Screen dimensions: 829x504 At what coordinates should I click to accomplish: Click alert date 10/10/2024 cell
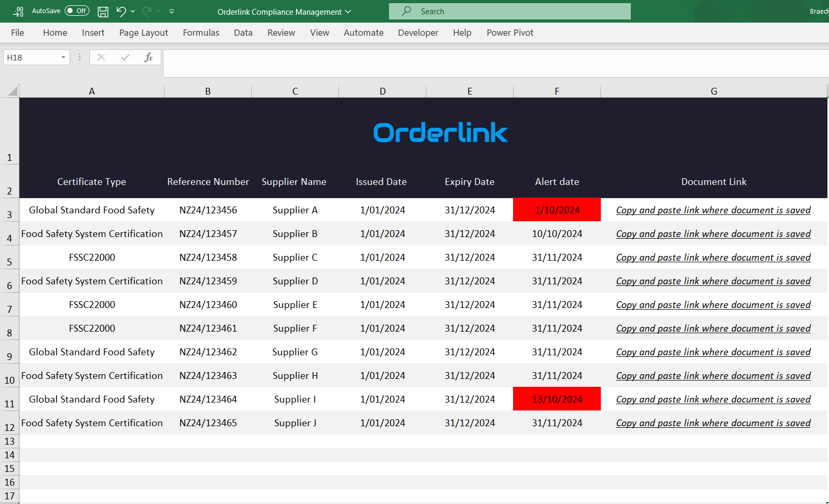[x=557, y=234]
